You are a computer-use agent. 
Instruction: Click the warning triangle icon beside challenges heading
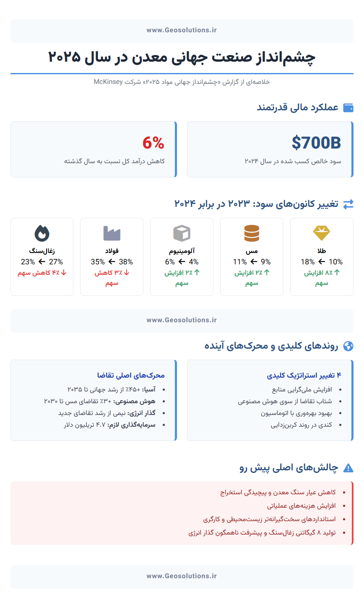click(x=348, y=468)
